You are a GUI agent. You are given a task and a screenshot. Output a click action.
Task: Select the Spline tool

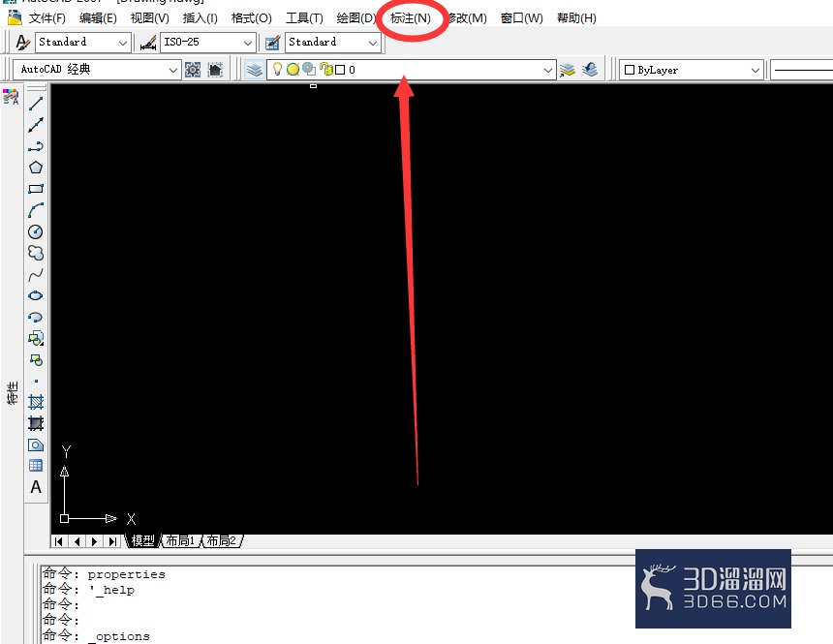[x=36, y=275]
